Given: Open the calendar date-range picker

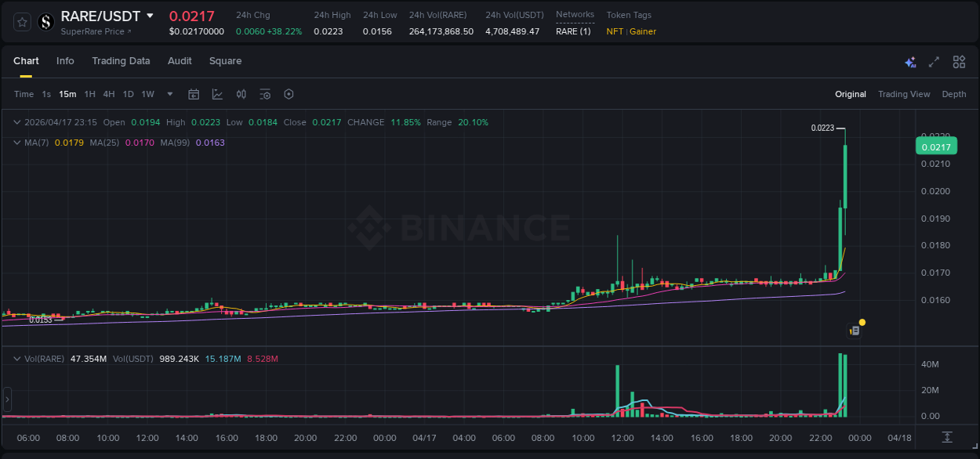Looking at the screenshot, I should point(194,93).
